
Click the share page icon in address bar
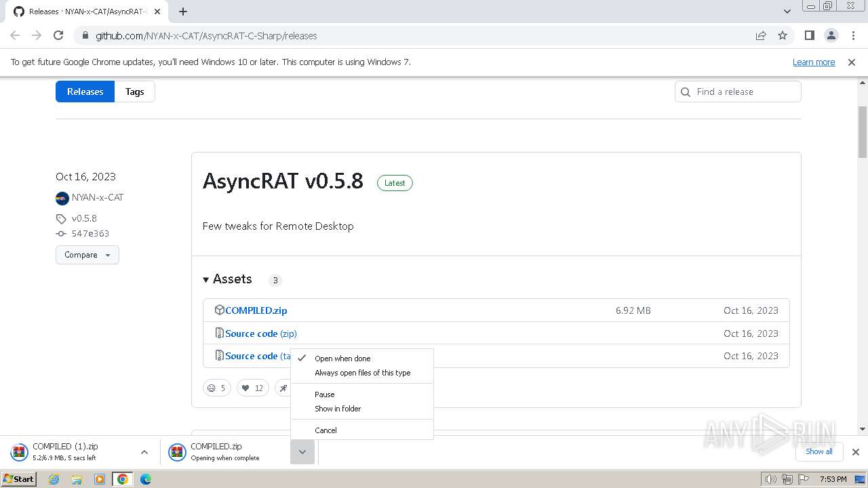(761, 36)
